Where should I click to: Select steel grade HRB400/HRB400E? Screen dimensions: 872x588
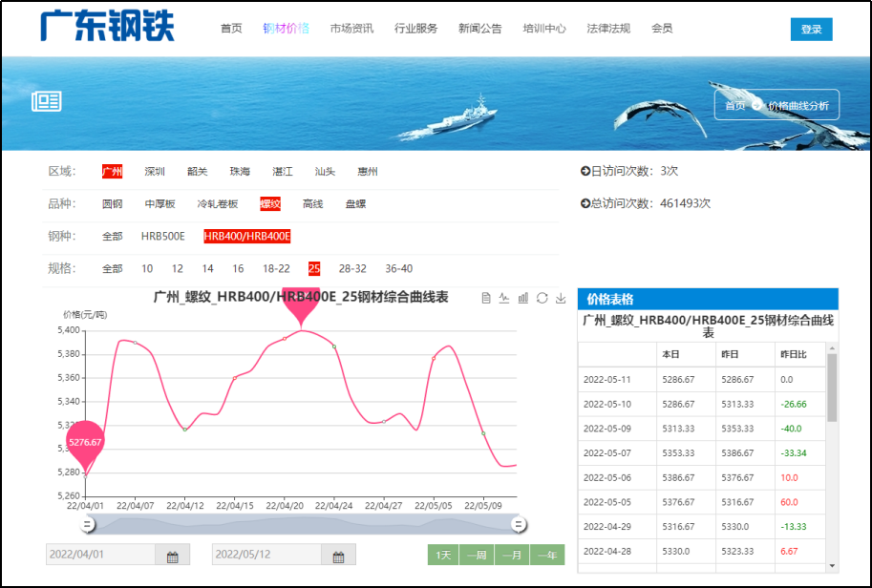tap(247, 236)
